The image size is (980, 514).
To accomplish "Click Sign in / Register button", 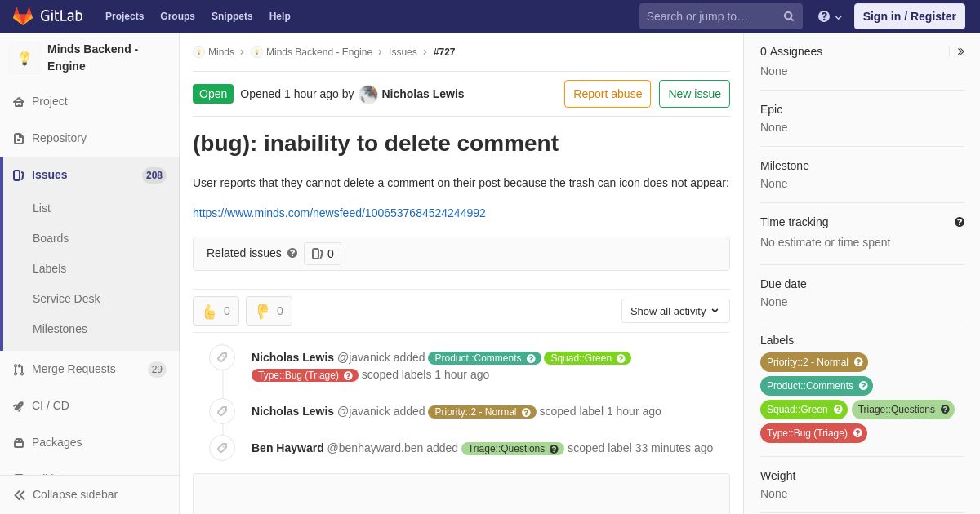I will click(x=910, y=16).
